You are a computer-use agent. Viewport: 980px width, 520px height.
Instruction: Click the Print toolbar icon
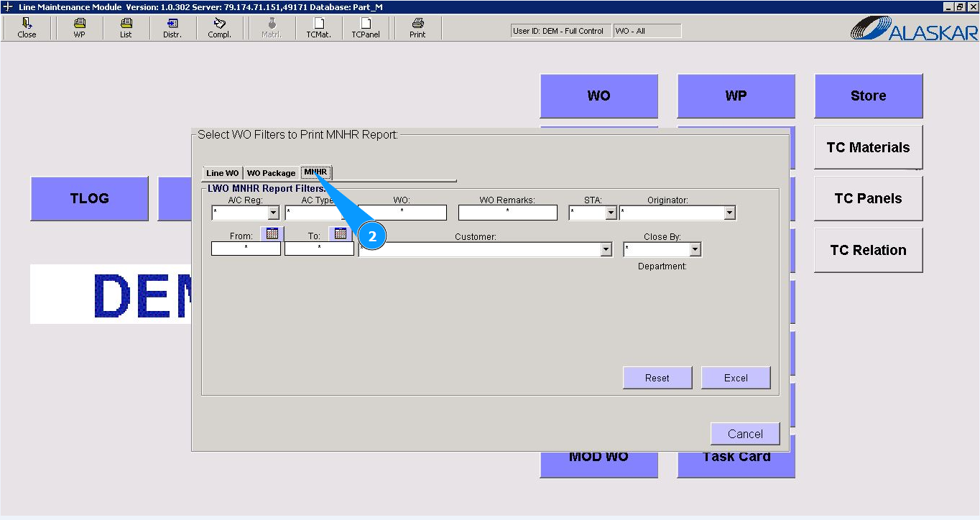tap(417, 28)
